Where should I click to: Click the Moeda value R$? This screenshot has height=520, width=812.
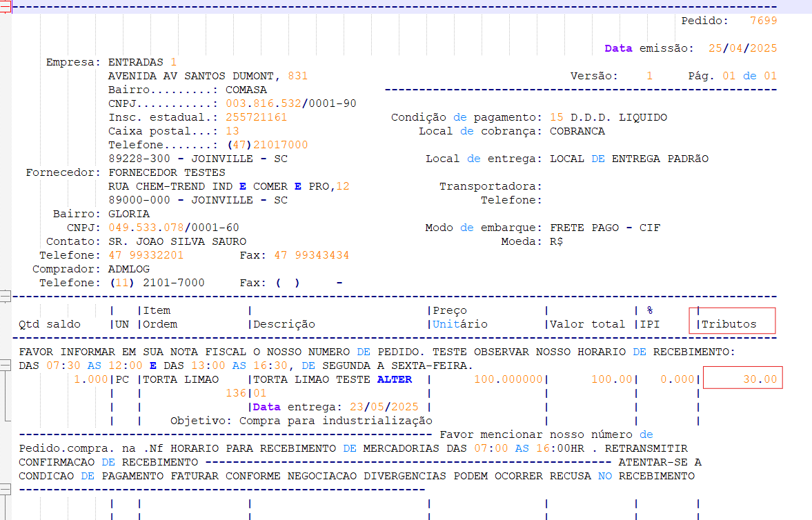[x=556, y=242]
